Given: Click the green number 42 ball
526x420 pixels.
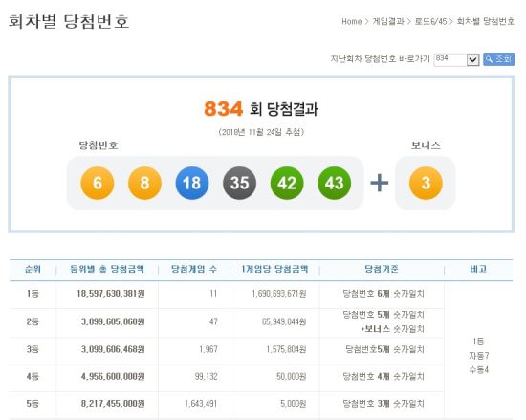Looking at the screenshot, I should coord(287,183).
